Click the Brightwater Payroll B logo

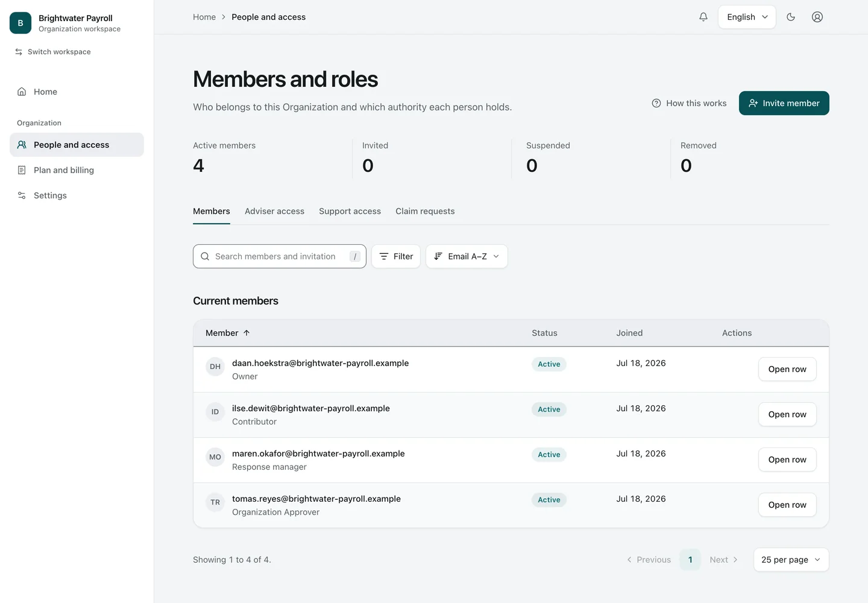(20, 23)
